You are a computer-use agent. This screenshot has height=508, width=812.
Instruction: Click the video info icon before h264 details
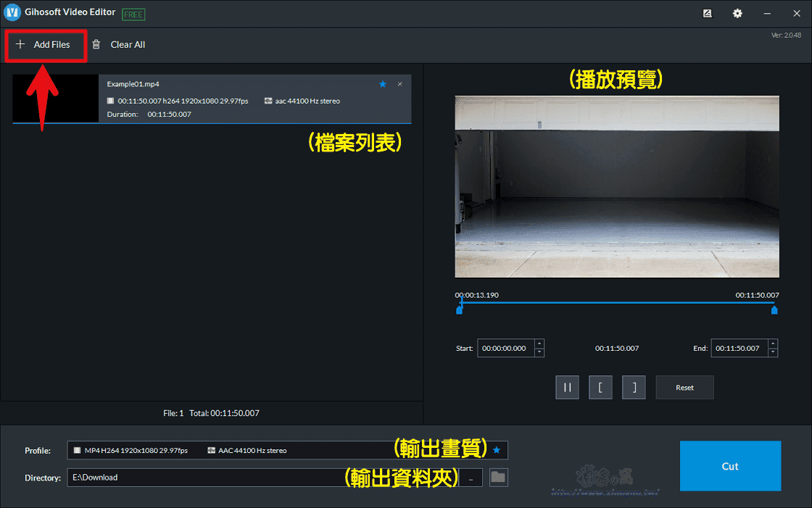109,100
